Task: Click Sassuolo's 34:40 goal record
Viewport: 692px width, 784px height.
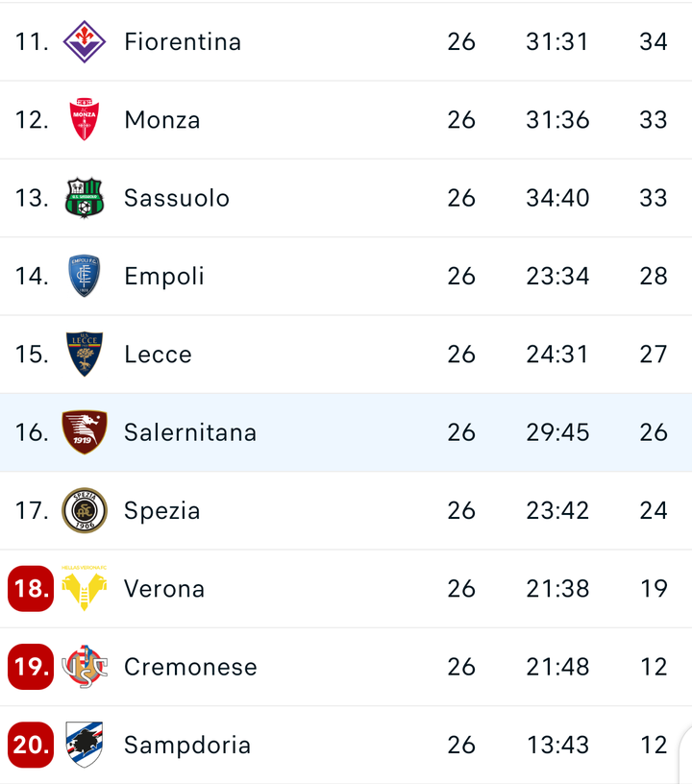Action: coord(557,198)
